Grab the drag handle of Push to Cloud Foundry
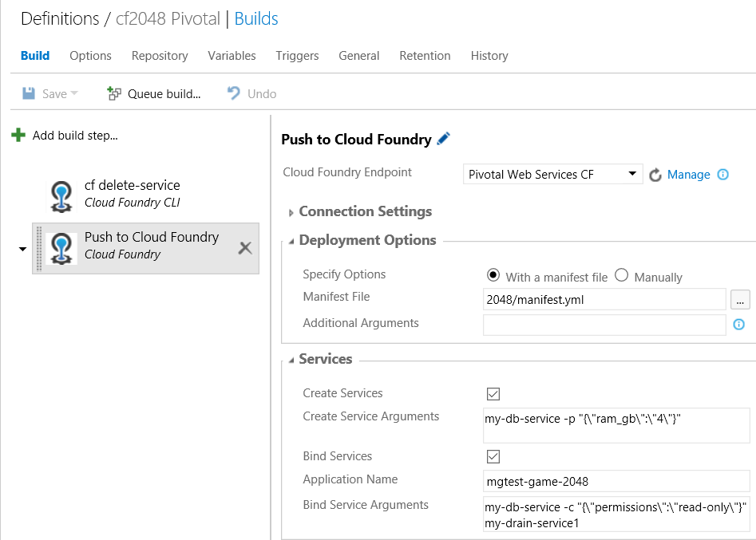Viewport: 756px width, 540px height. 39,249
